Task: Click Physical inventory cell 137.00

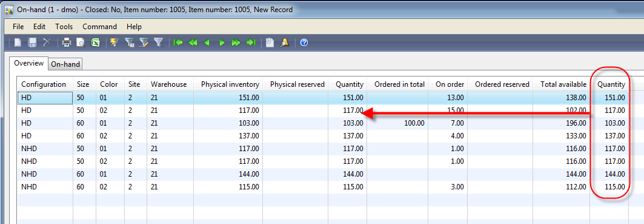Action: click(x=228, y=136)
